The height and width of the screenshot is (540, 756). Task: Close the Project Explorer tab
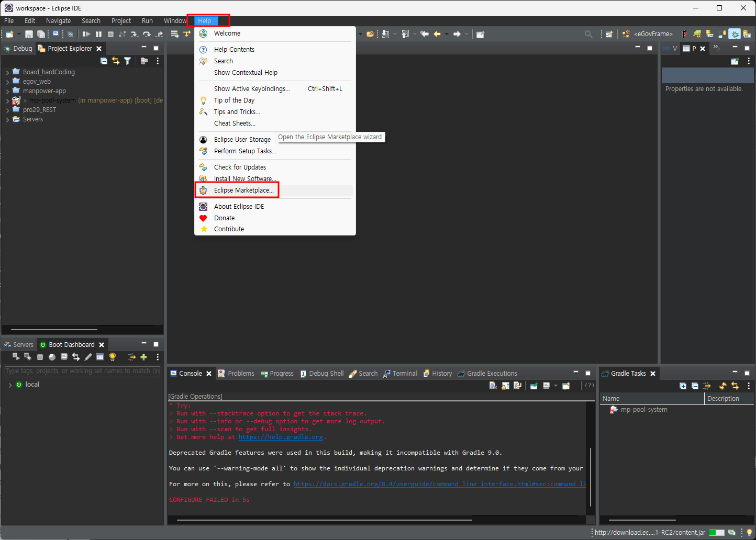[99, 49]
